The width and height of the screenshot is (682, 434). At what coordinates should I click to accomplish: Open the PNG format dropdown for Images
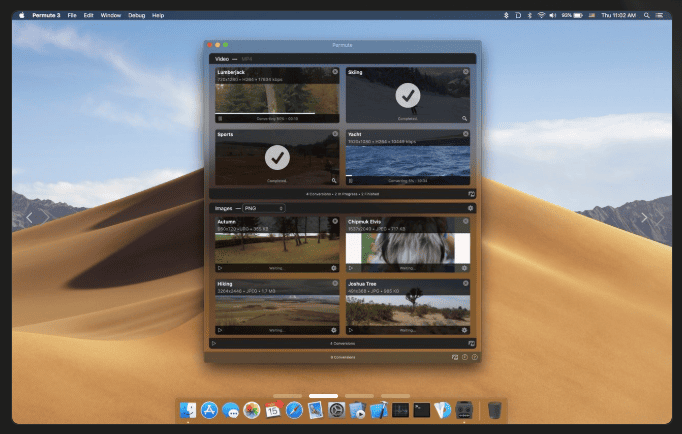coord(264,208)
